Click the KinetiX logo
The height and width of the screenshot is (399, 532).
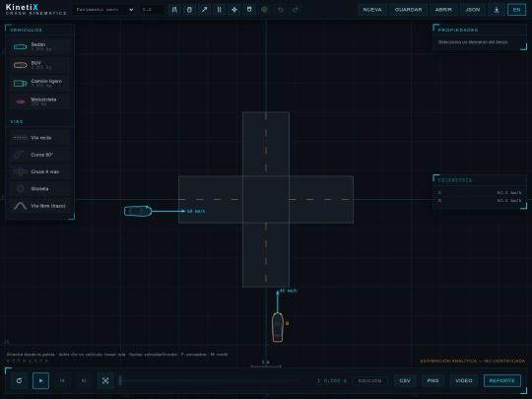[36, 9]
